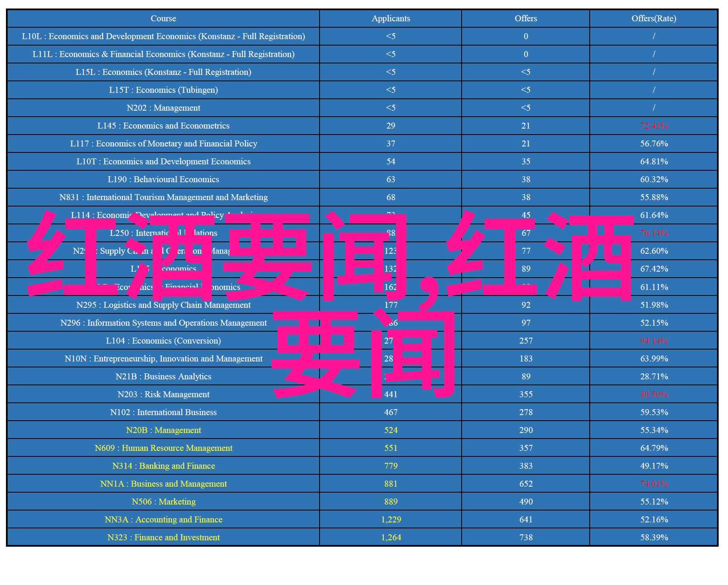Select the L10L Economics and Development Economics Konstanz row
The image size is (728, 585).
362,36
